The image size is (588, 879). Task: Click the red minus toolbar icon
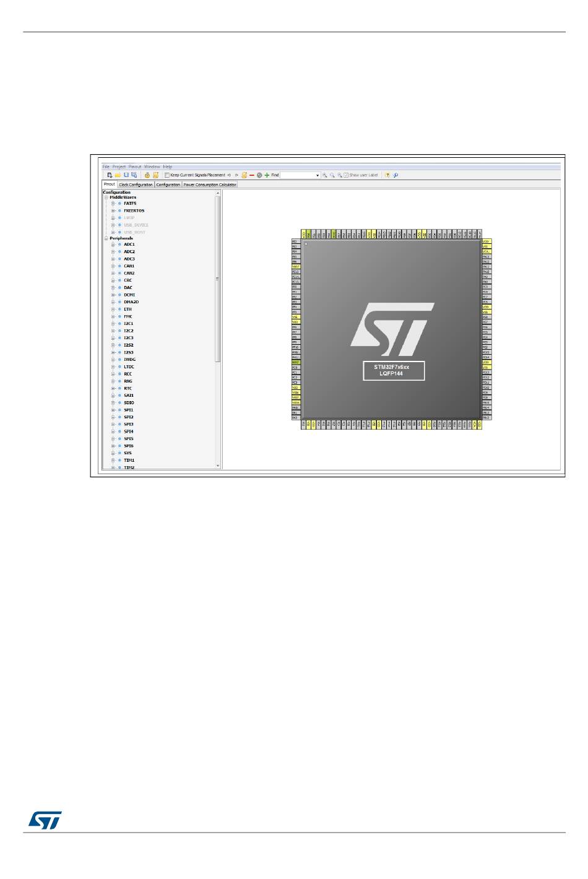[252, 175]
